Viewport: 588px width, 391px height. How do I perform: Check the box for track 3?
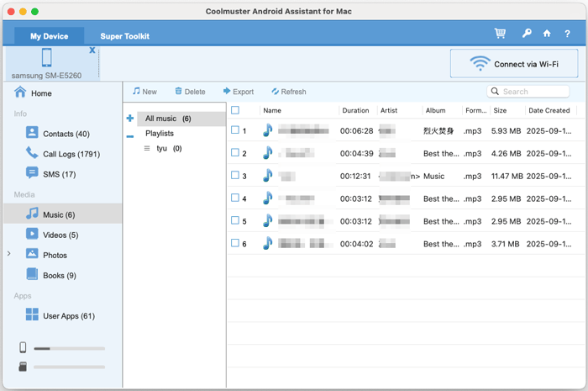(235, 175)
